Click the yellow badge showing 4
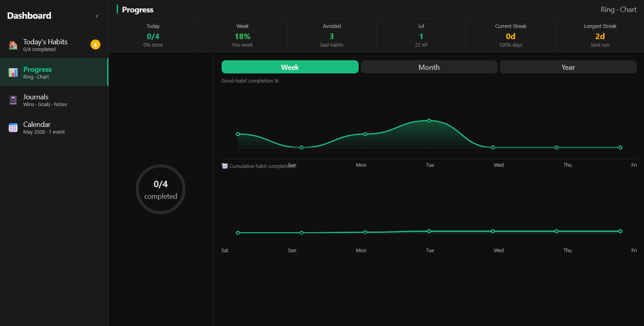Screen dimensions: 644x326 coord(95,45)
